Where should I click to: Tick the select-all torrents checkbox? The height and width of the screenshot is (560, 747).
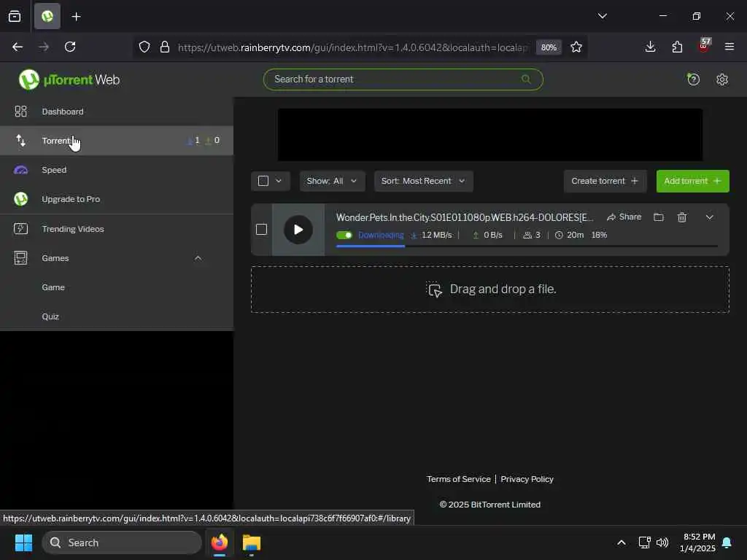[263, 181]
